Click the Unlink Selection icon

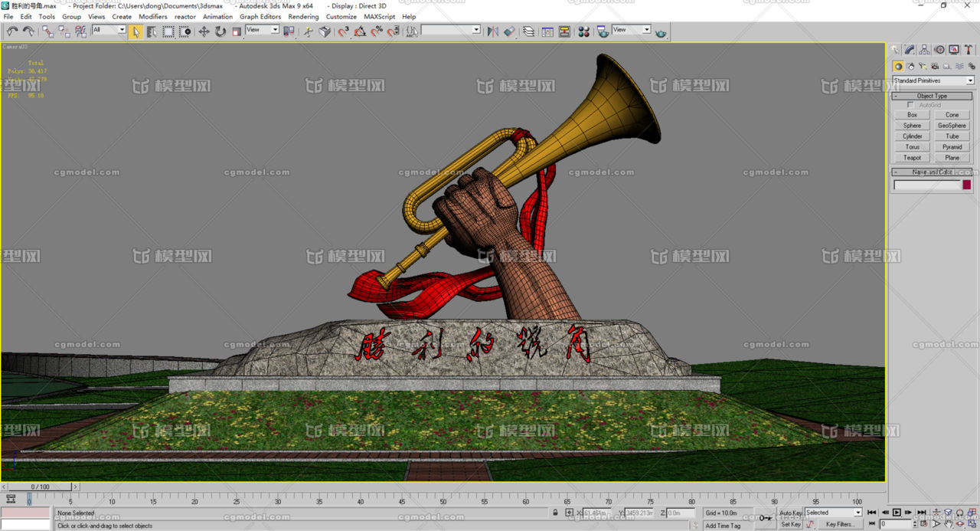[64, 31]
